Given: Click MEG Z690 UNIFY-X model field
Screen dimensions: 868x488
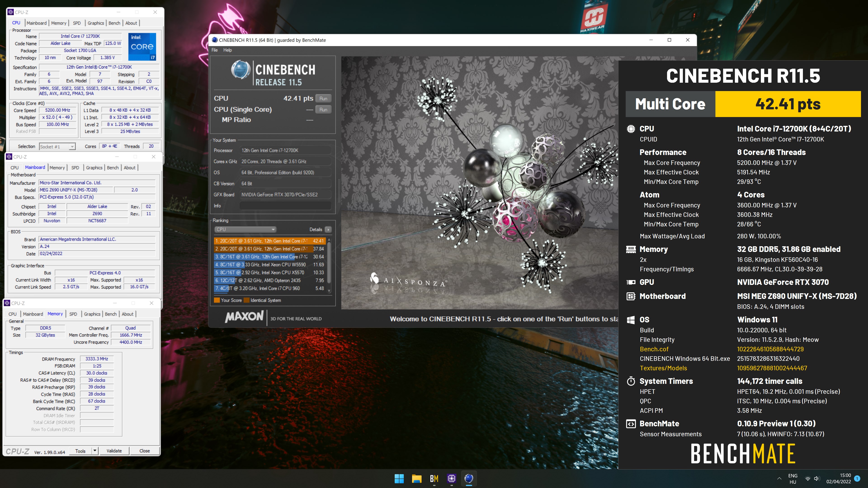Looking at the screenshot, I should pos(75,190).
